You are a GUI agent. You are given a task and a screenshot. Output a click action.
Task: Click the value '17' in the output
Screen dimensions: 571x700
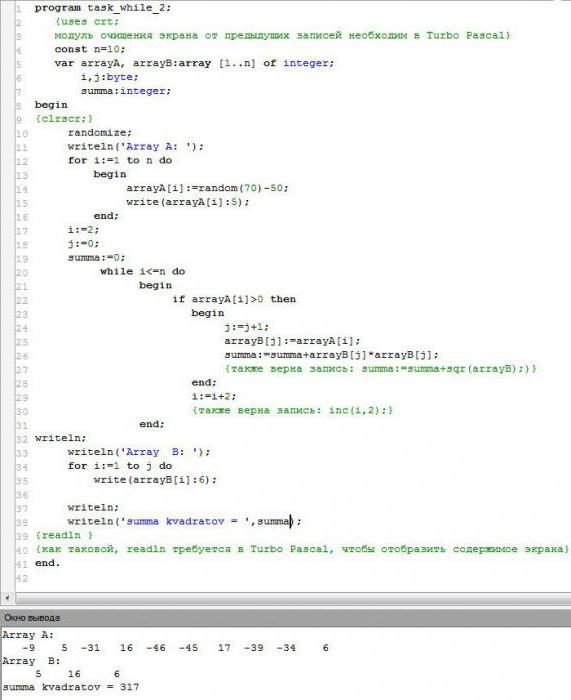pos(224,648)
